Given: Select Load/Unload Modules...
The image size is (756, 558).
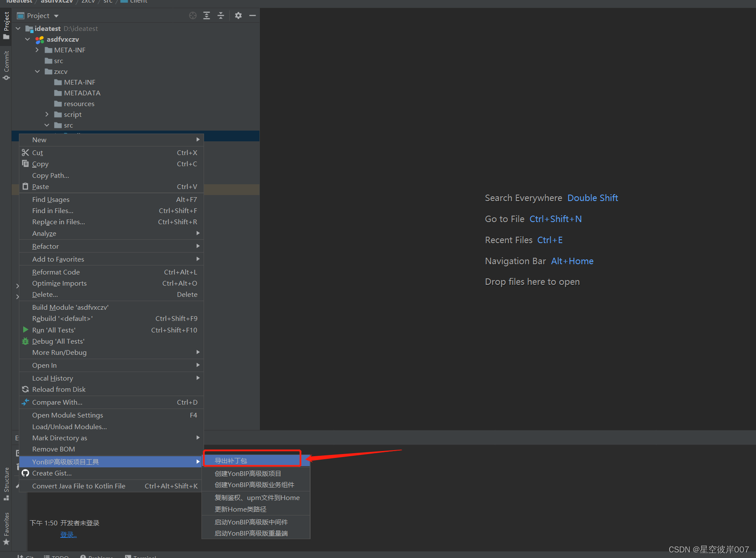Looking at the screenshot, I should tap(111, 427).
